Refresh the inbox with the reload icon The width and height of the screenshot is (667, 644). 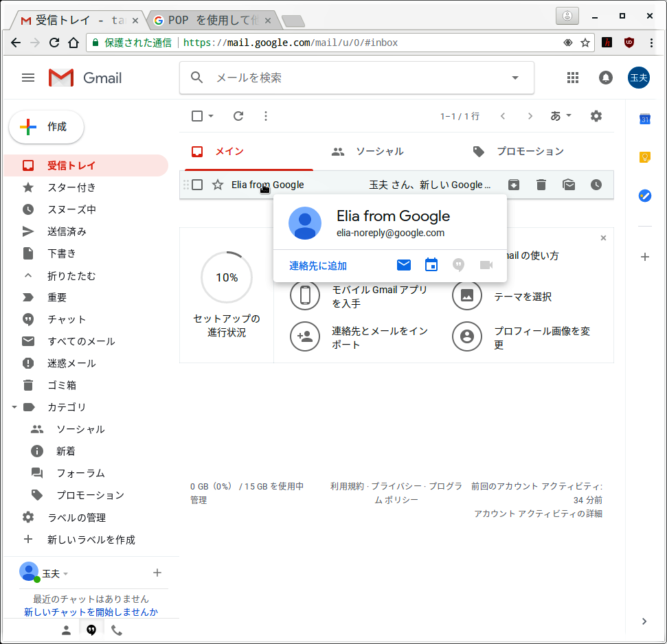coord(238,116)
